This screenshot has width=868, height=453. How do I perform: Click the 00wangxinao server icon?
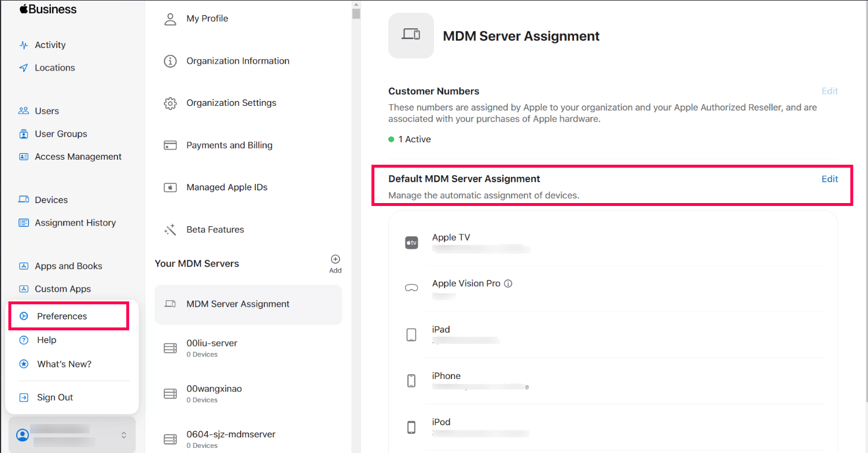170,394
